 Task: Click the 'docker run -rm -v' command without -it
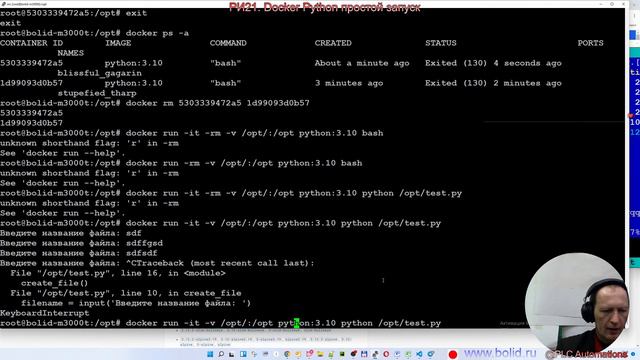click(244, 163)
